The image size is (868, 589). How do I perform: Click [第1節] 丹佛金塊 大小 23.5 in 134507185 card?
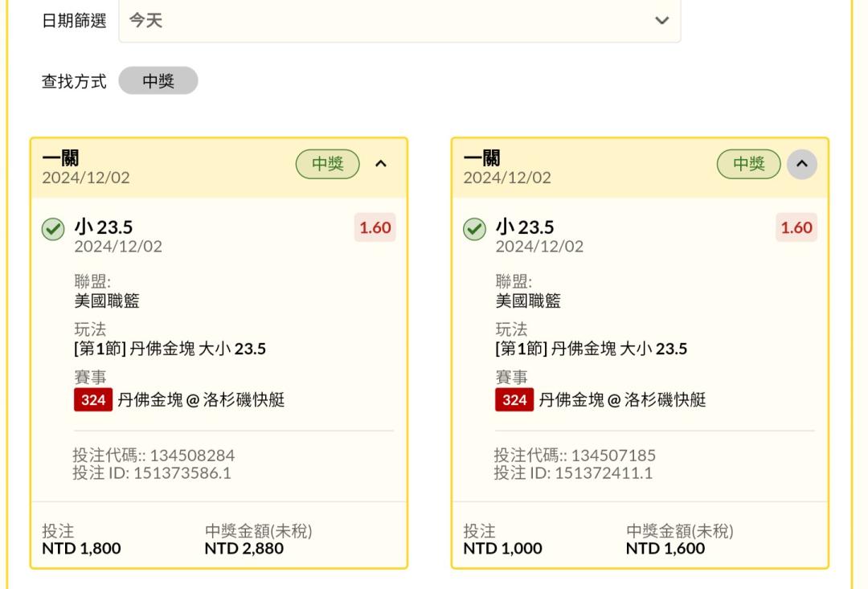click(592, 349)
